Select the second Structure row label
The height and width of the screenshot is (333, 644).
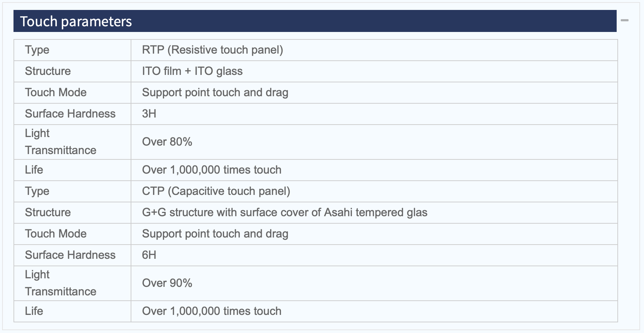point(48,212)
